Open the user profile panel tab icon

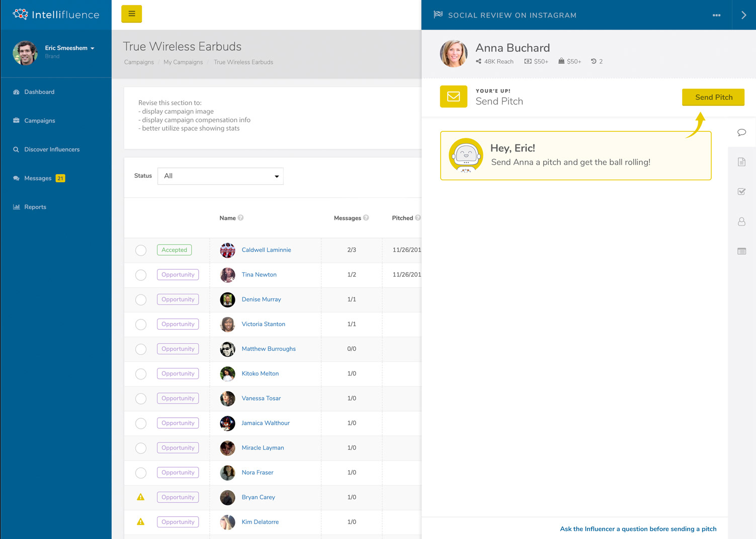[741, 221]
